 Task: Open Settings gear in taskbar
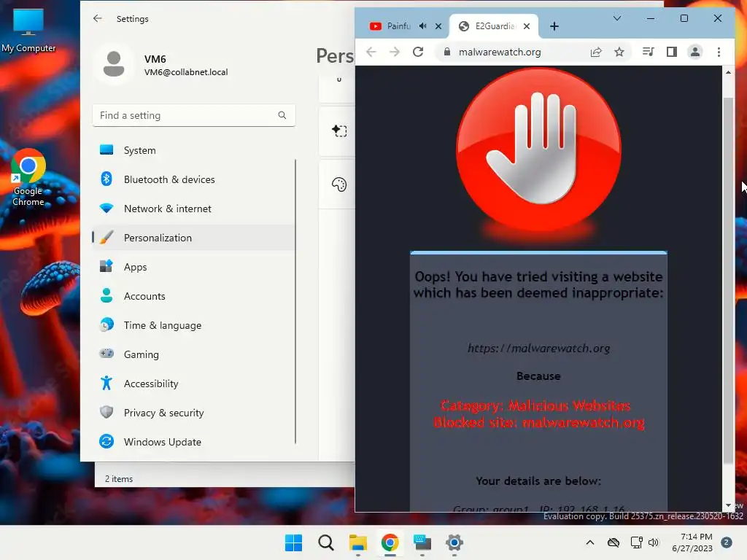pyautogui.click(x=454, y=542)
